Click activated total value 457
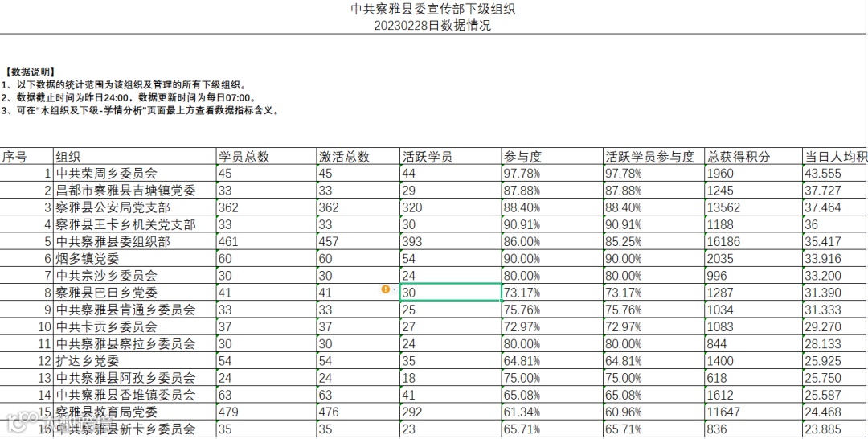Image resolution: width=868 pixels, height=439 pixels. [358, 241]
